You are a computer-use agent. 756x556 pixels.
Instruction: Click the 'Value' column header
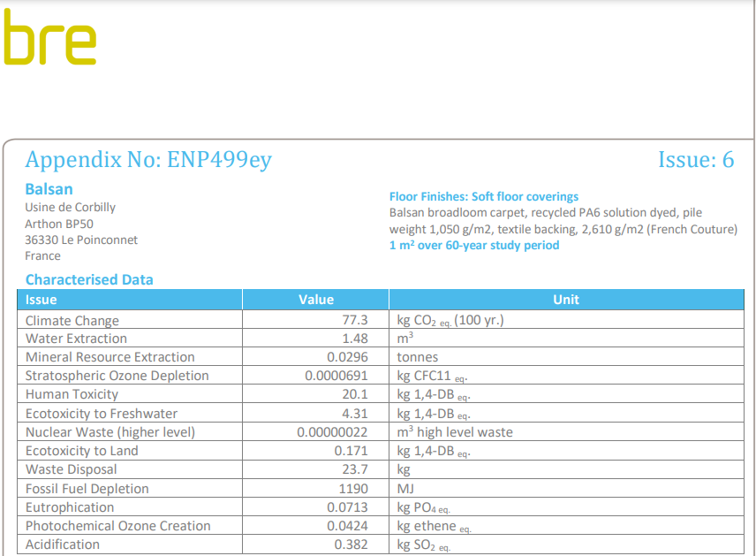pyautogui.click(x=316, y=300)
